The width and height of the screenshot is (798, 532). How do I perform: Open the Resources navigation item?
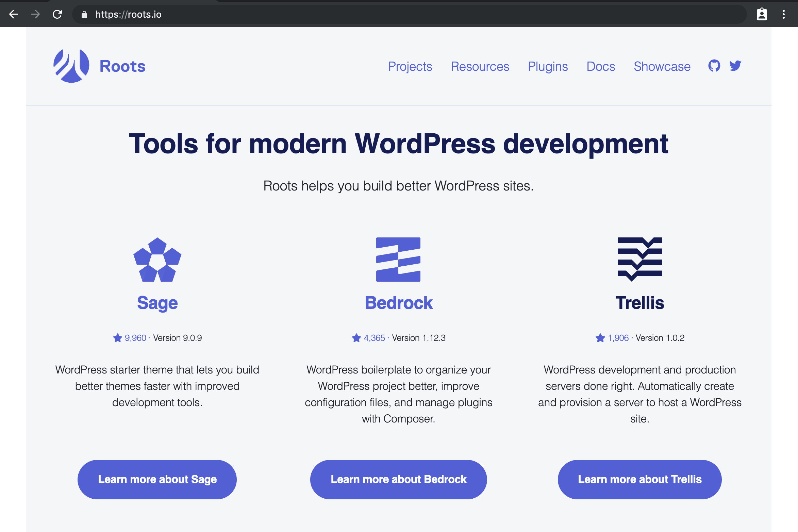480,66
